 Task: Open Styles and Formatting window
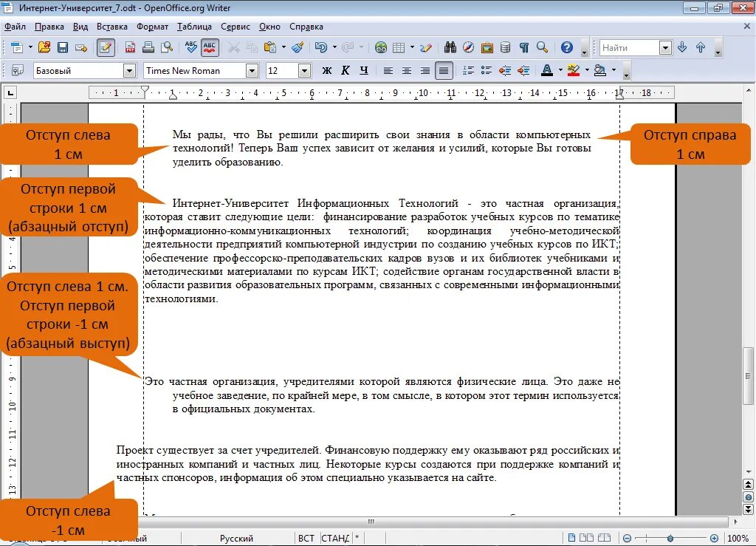pyautogui.click(x=18, y=71)
